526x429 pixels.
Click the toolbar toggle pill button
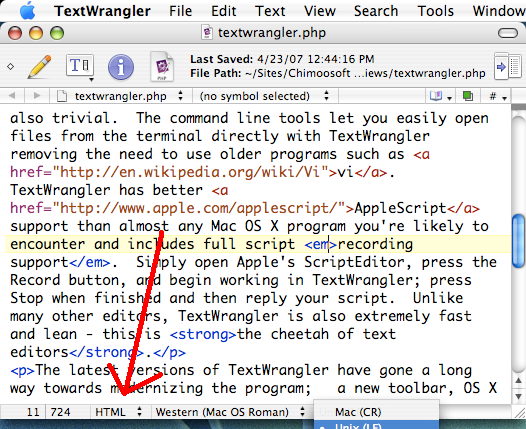tap(508, 33)
